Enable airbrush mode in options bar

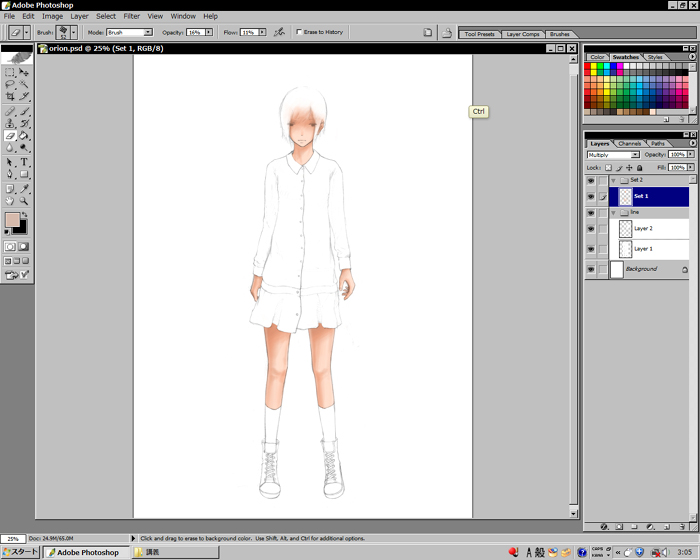pyautogui.click(x=279, y=32)
